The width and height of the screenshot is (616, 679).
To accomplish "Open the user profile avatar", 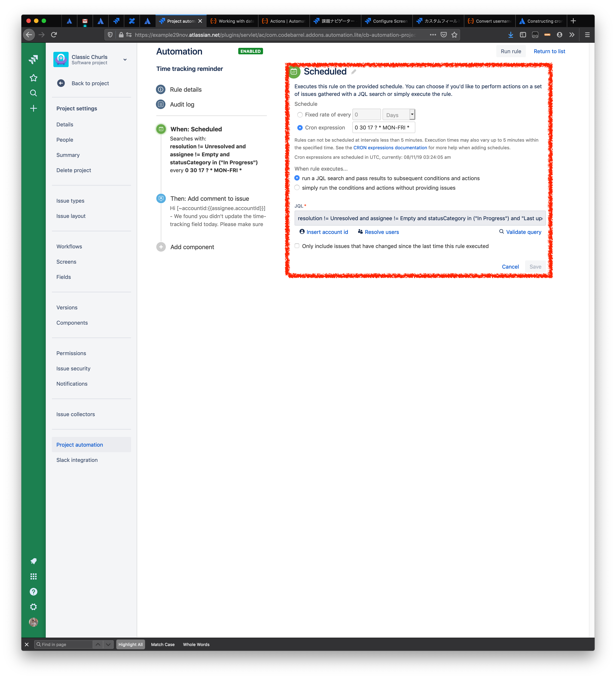I will [x=33, y=622].
